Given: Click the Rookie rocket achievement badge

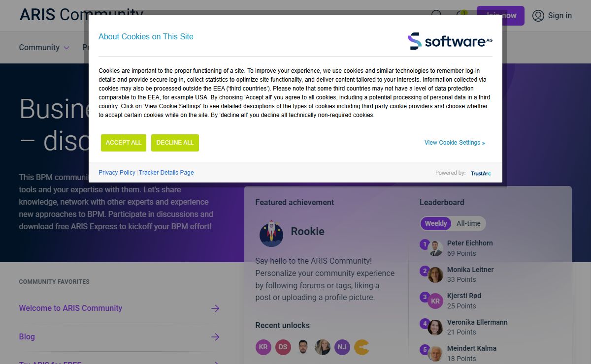Looking at the screenshot, I should pyautogui.click(x=271, y=234).
